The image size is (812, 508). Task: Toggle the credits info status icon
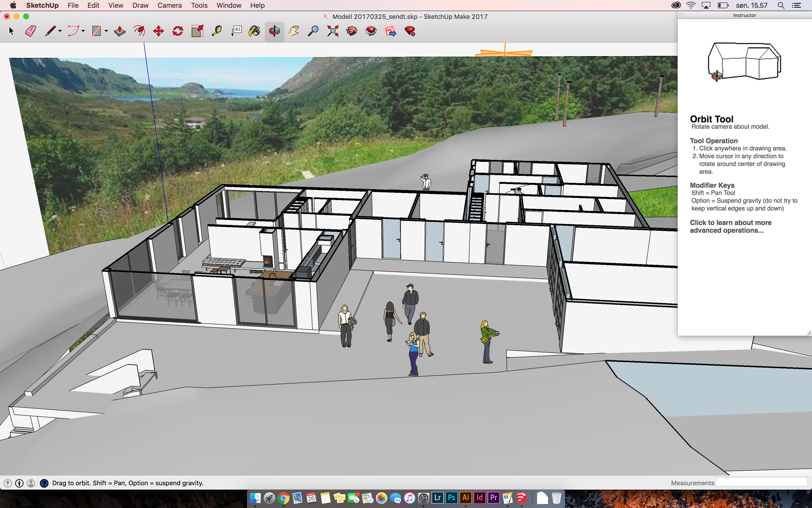coord(19,483)
